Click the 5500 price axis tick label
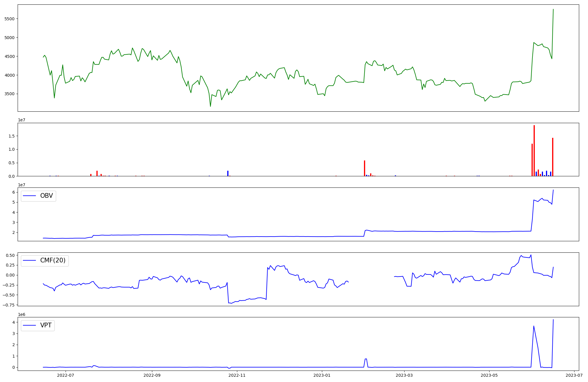The image size is (588, 382). [10, 19]
